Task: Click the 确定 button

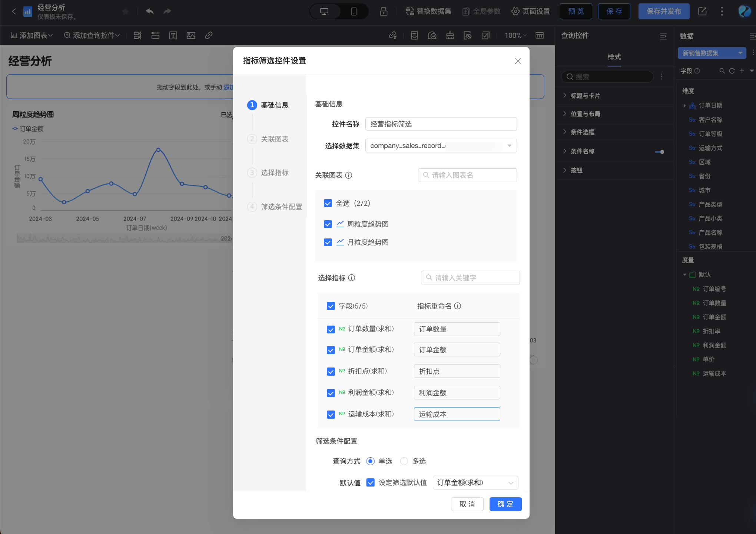Action: click(x=505, y=504)
